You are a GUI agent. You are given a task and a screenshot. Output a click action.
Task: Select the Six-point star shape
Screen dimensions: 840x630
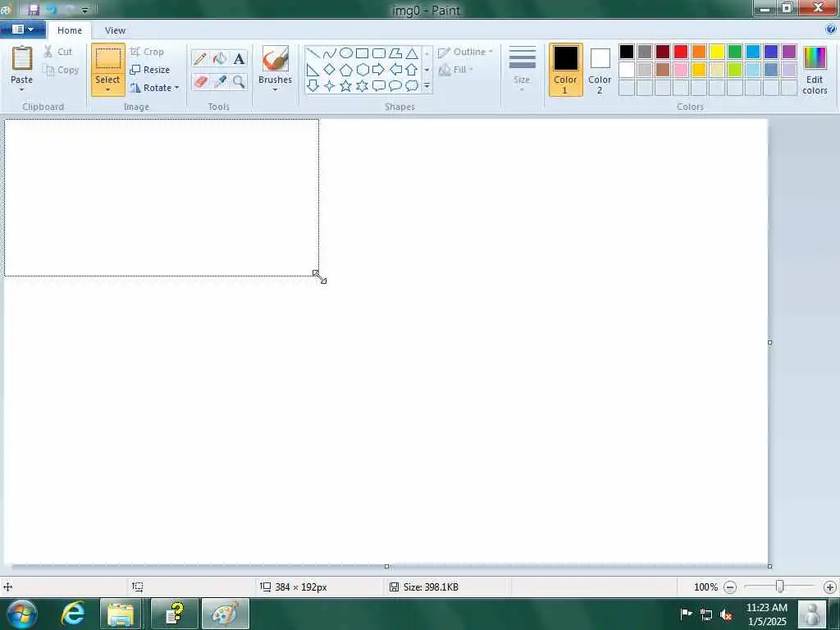pos(362,85)
